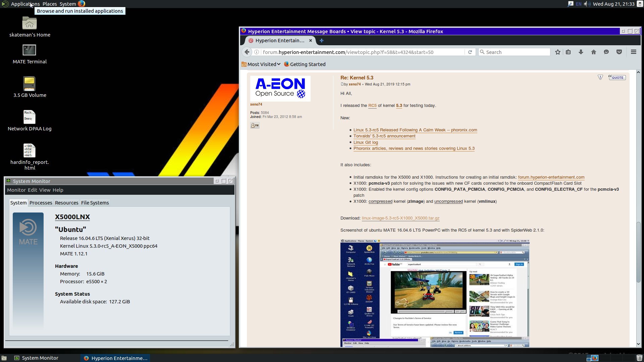Switch to File Systems tab
Image resolution: width=644 pixels, height=362 pixels.
click(x=95, y=203)
